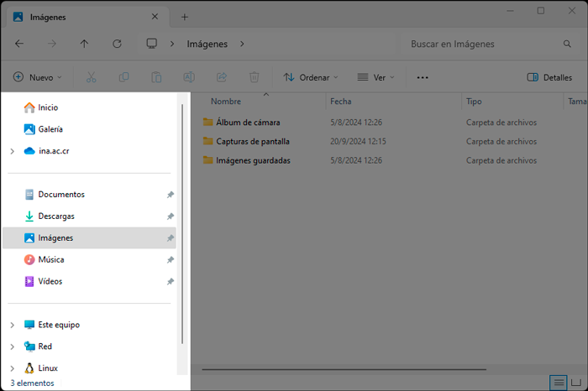Click the pin icon next to Documentos
The width and height of the screenshot is (588, 391).
point(171,195)
